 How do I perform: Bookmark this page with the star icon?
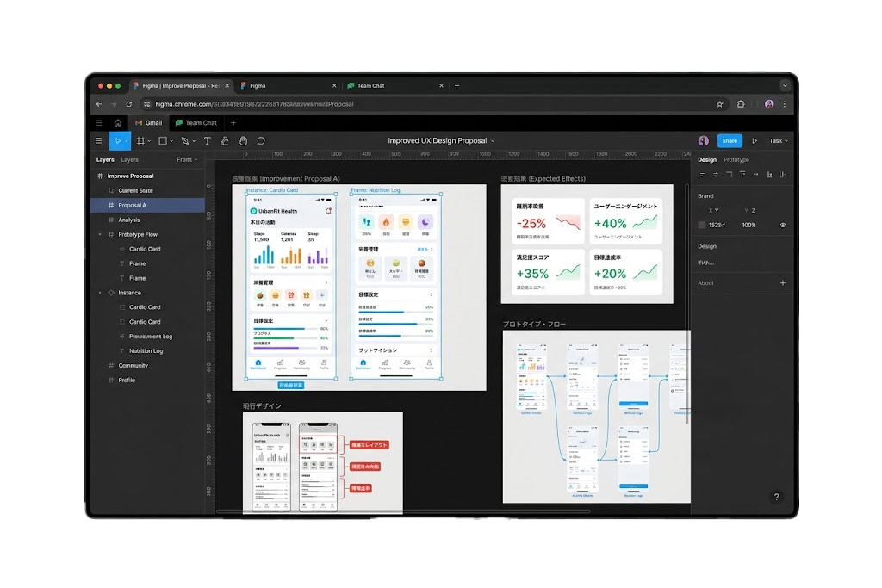pyautogui.click(x=719, y=104)
